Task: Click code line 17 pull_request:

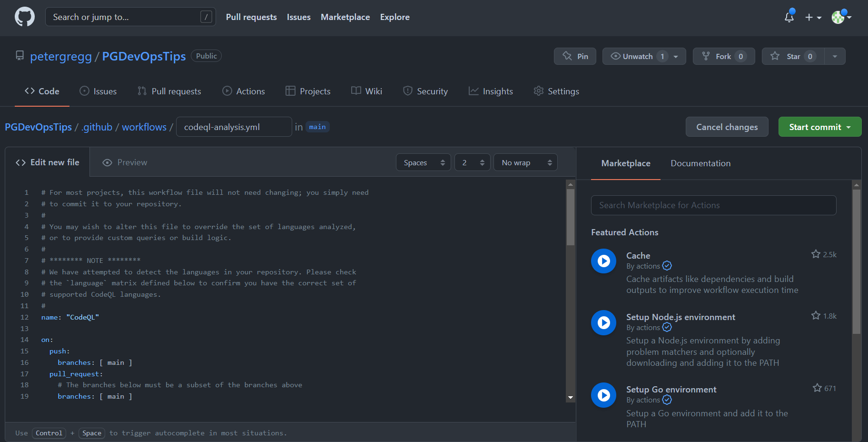Action: pos(76,374)
